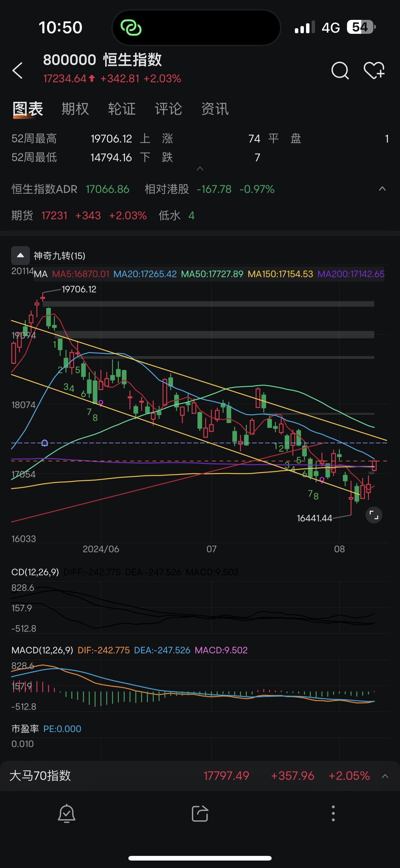Tap the 2024/06 date axis label
400x868 pixels.
click(101, 549)
